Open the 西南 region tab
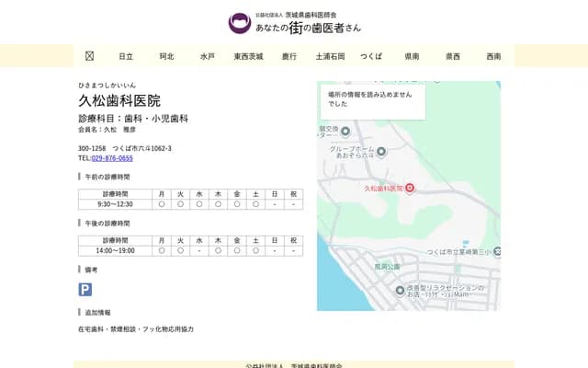The width and height of the screenshot is (588, 368). click(x=493, y=56)
